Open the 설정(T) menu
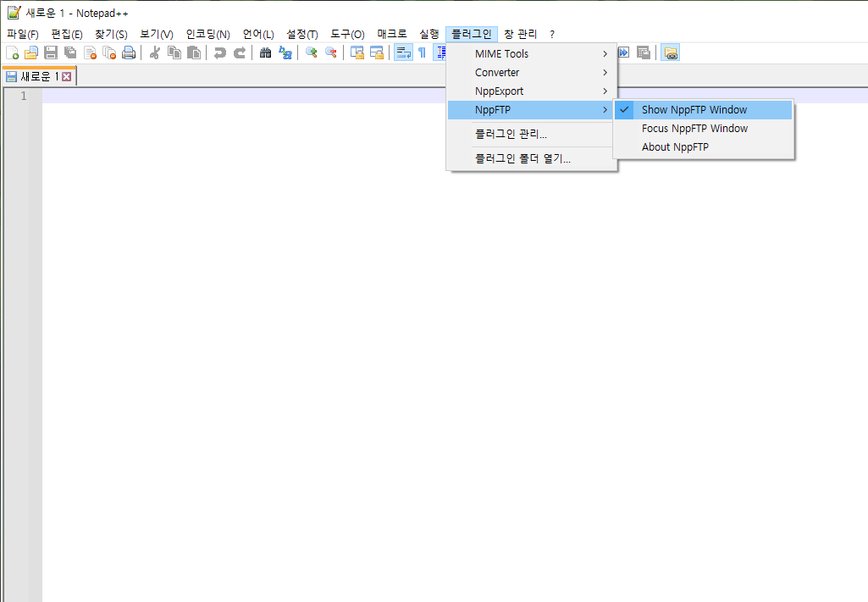Screen dimensions: 868x602 click(x=302, y=35)
